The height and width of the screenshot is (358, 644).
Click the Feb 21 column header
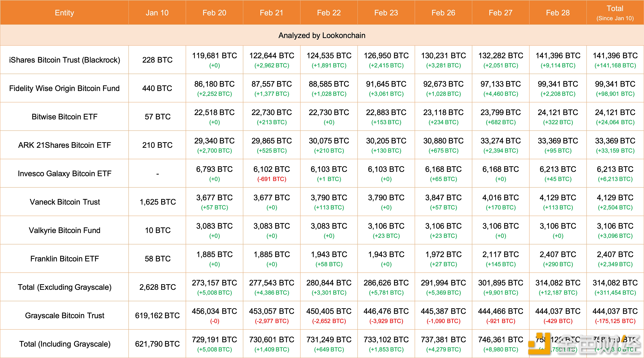[272, 13]
